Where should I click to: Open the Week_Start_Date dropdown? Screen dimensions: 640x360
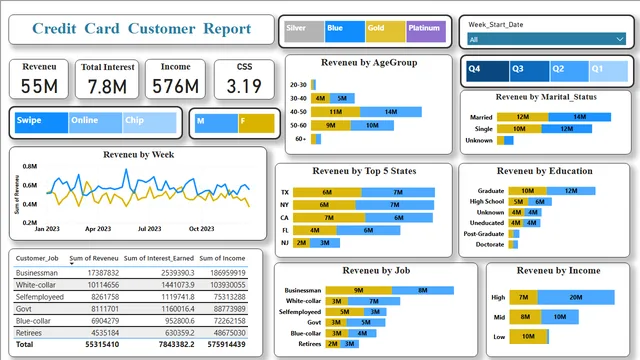coord(547,39)
